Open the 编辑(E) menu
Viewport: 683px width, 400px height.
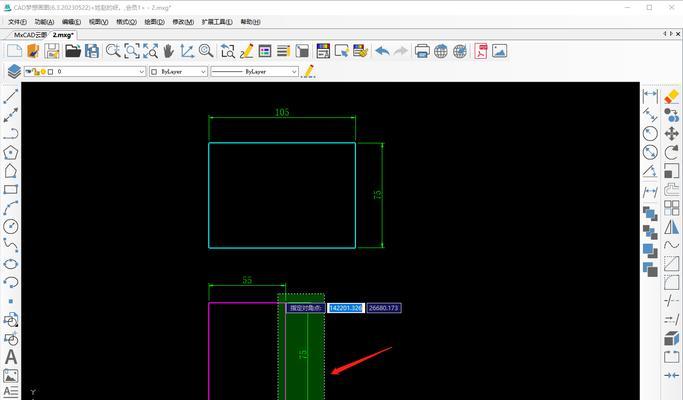tap(71, 22)
